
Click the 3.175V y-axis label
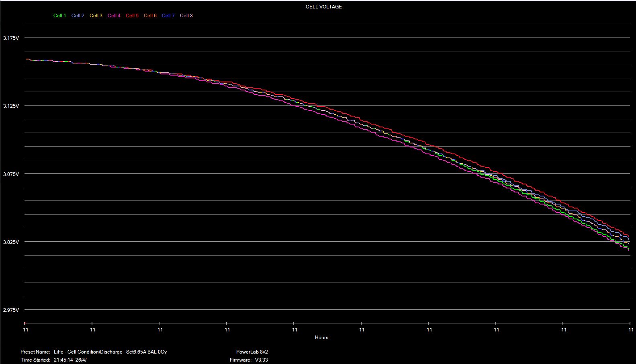(x=11, y=38)
